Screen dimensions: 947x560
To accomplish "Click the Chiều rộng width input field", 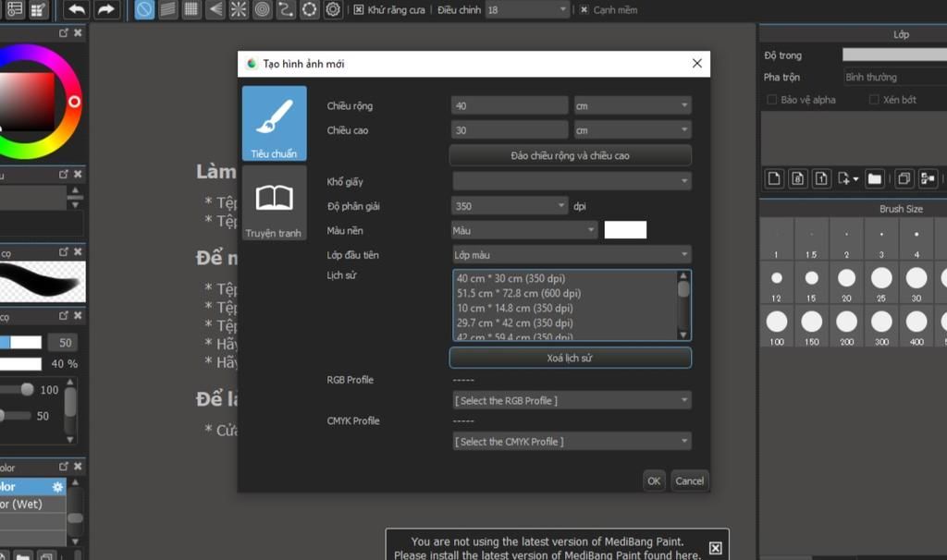I will coord(510,105).
